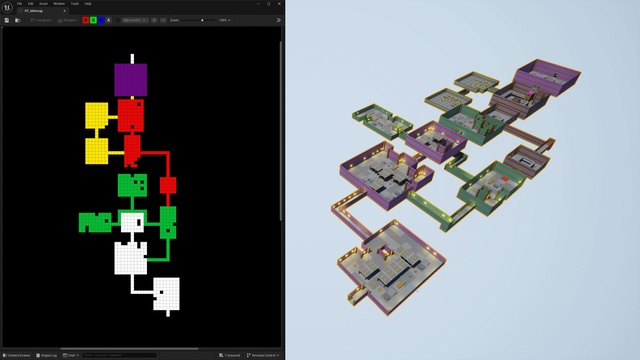Open the Asset menu

[43, 4]
